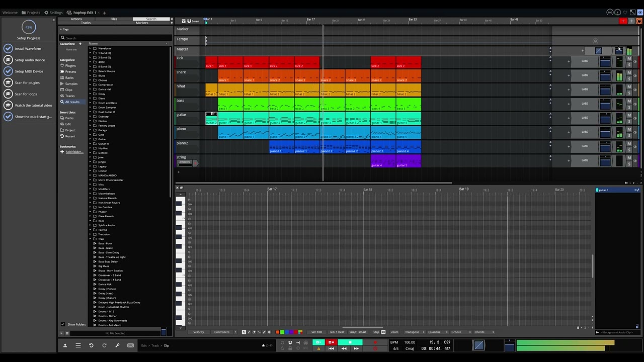Select the Markers browser tab
The image size is (644, 362).
pyautogui.click(x=142, y=23)
